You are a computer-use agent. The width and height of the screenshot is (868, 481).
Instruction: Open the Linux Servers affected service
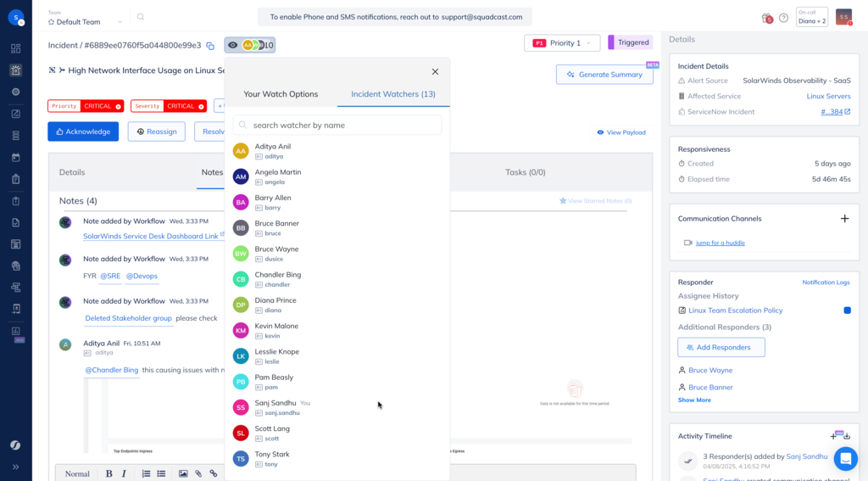[x=828, y=96]
